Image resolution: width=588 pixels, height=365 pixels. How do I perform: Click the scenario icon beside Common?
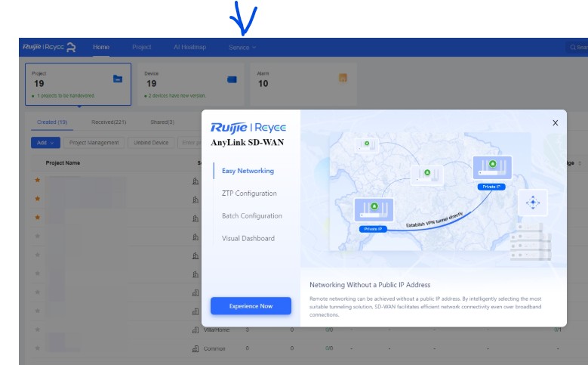pyautogui.click(x=195, y=348)
